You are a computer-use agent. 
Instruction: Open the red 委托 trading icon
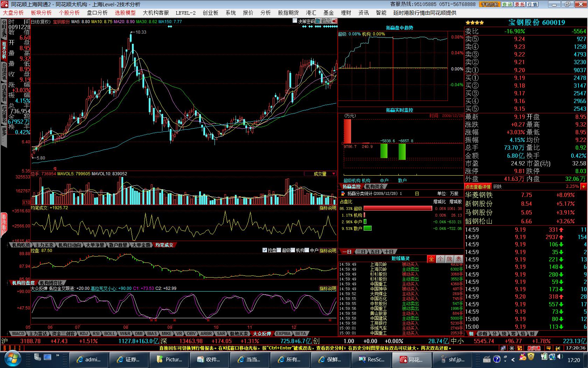(520, 4)
